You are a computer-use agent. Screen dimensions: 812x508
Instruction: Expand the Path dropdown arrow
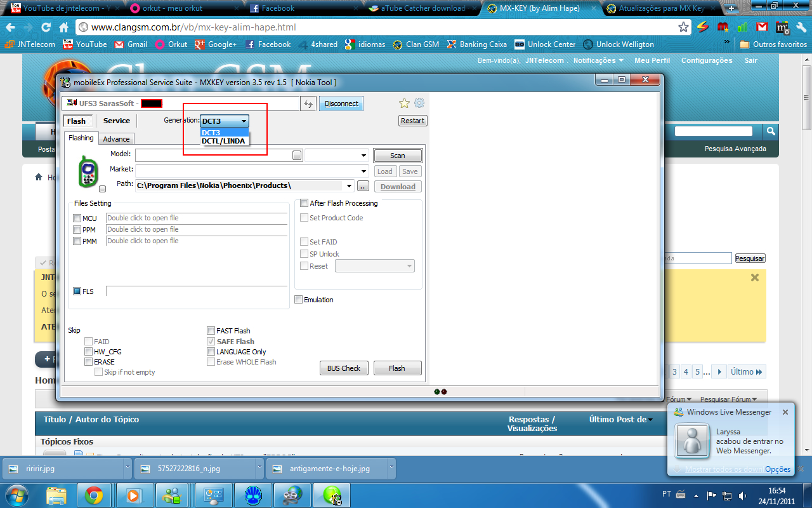[349, 186]
